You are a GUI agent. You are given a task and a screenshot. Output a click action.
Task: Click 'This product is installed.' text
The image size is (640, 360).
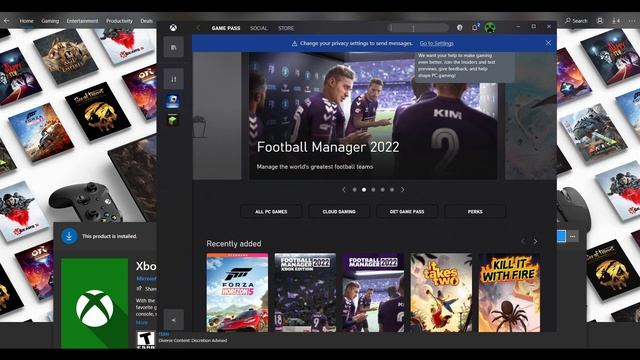[x=109, y=236]
